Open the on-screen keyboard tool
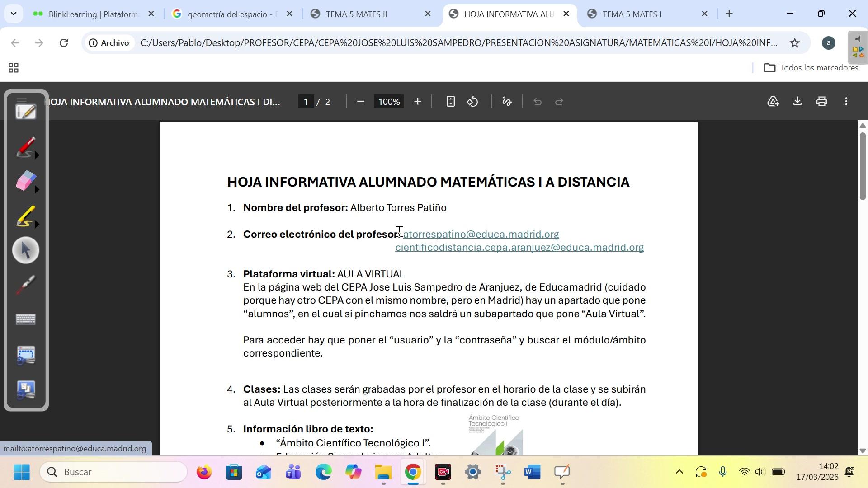 (26, 319)
